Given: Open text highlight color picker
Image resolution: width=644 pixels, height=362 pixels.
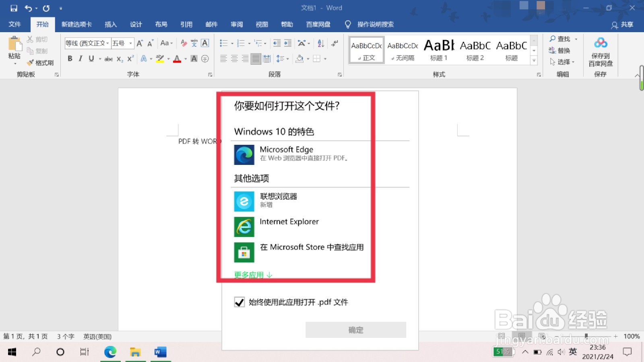Looking at the screenshot, I should tap(169, 59).
